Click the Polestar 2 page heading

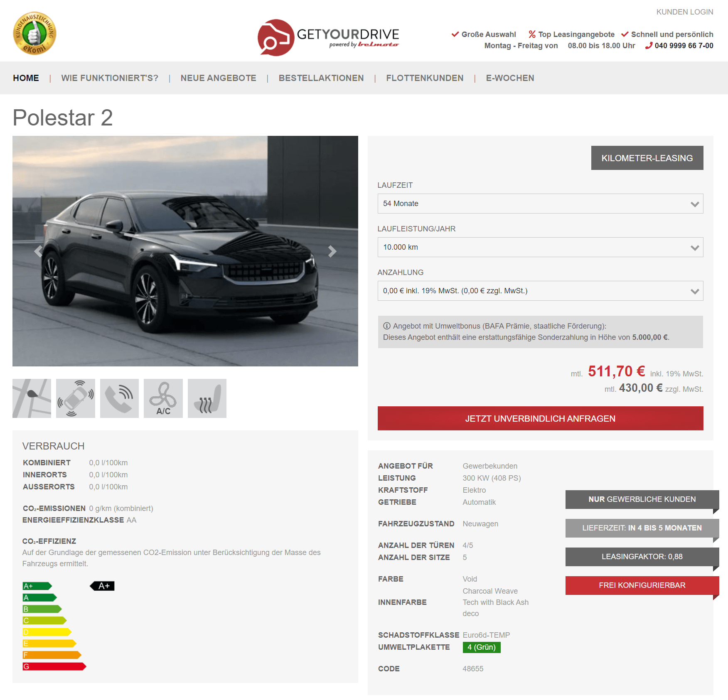(63, 118)
